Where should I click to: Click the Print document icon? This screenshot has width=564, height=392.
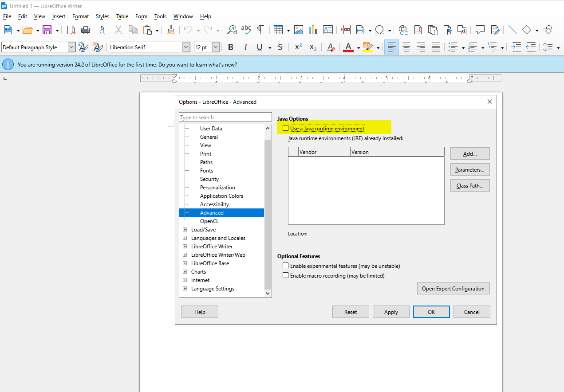click(x=86, y=30)
